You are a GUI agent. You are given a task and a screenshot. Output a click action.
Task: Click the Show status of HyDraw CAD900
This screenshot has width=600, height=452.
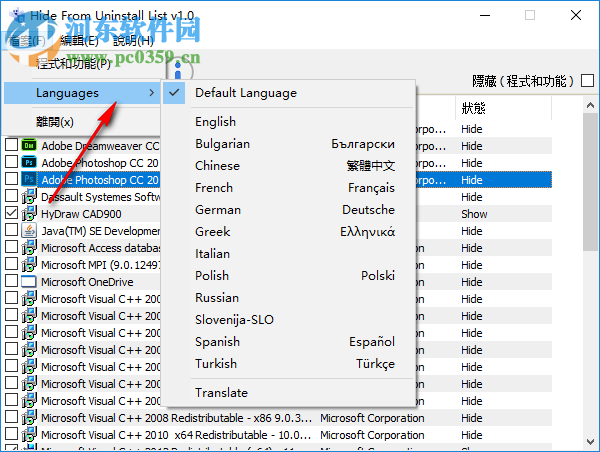coord(474,214)
